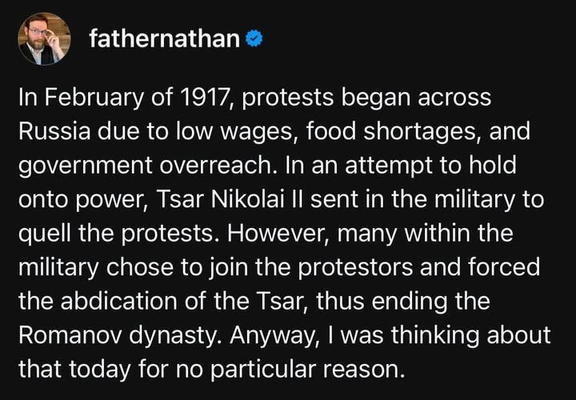Click the word "February" in the post
The image size is (576, 400).
point(95,99)
